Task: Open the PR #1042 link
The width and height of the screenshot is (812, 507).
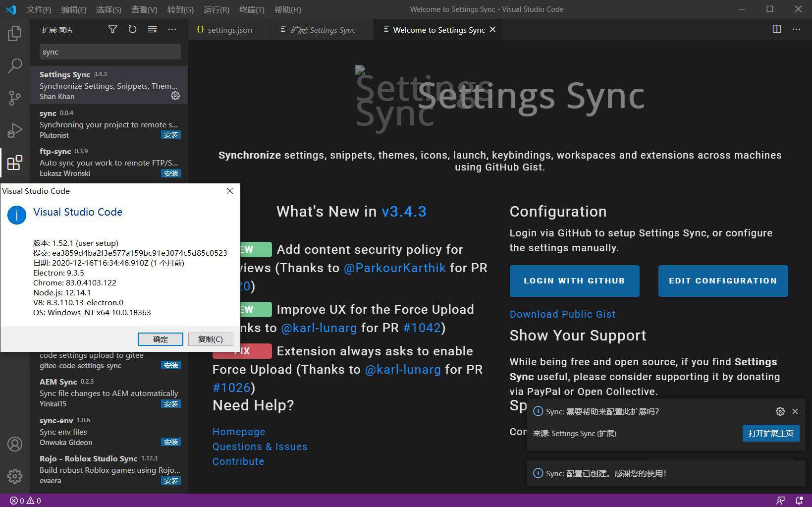Action: pos(422,328)
